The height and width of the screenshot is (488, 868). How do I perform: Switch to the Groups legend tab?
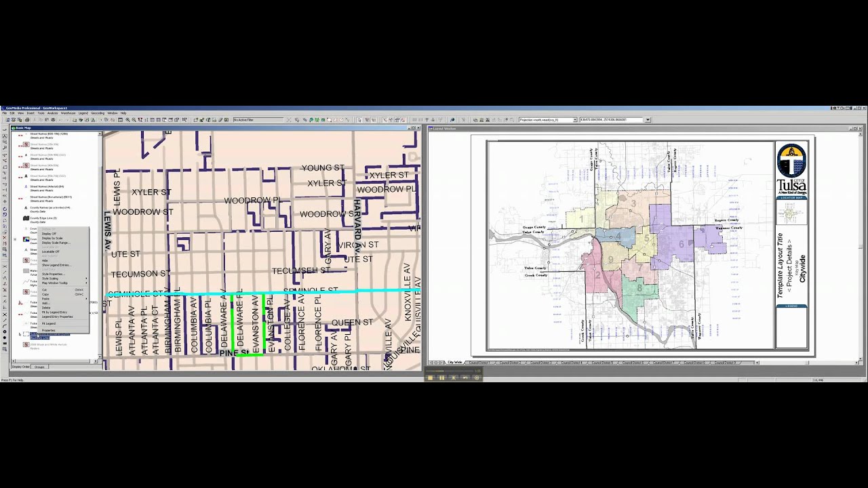point(39,367)
